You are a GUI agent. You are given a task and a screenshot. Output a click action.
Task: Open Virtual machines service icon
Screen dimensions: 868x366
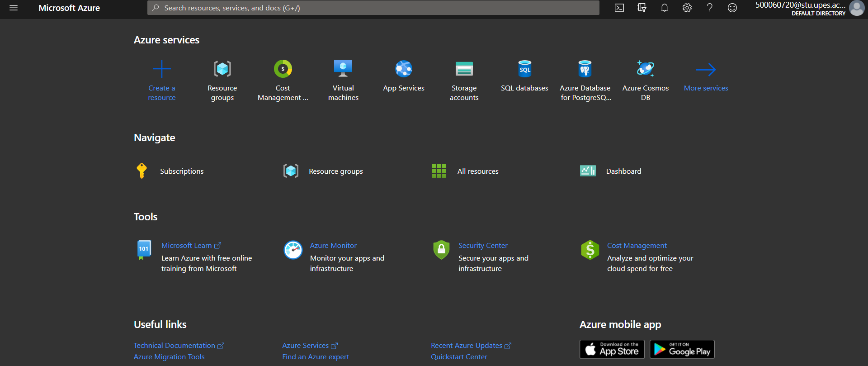point(343,69)
